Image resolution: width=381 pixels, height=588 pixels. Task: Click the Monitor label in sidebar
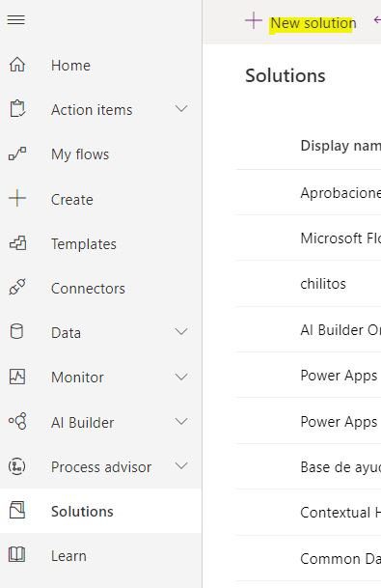point(77,378)
